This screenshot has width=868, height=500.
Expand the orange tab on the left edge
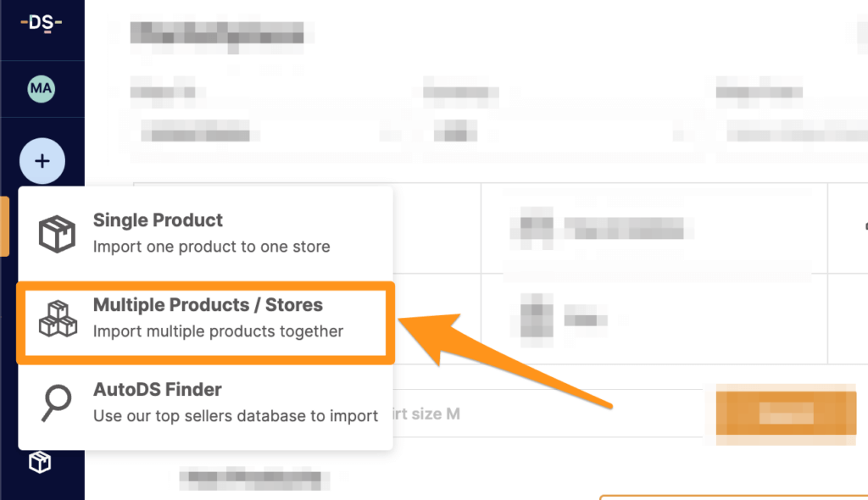pos(3,226)
